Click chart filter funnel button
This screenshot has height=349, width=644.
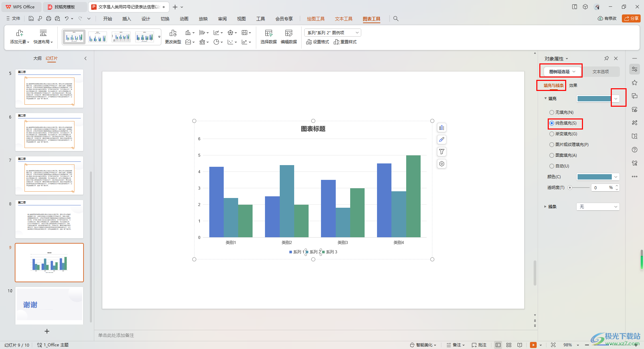[x=442, y=152]
